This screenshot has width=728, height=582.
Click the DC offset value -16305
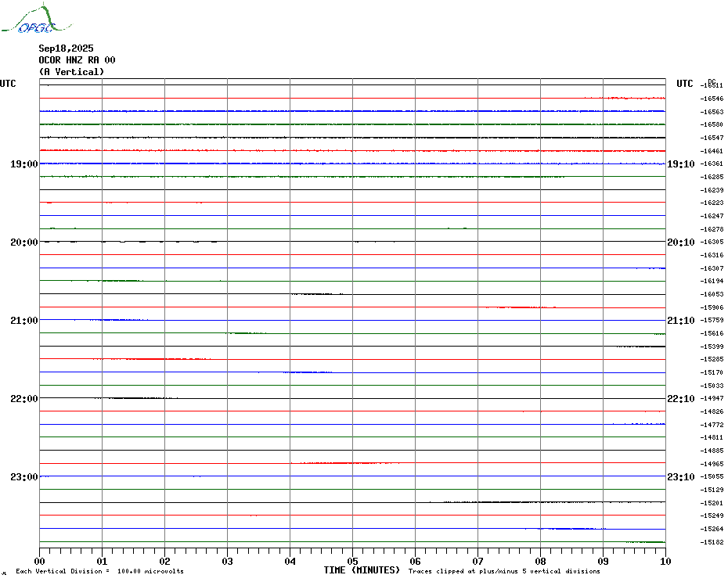[712, 242]
